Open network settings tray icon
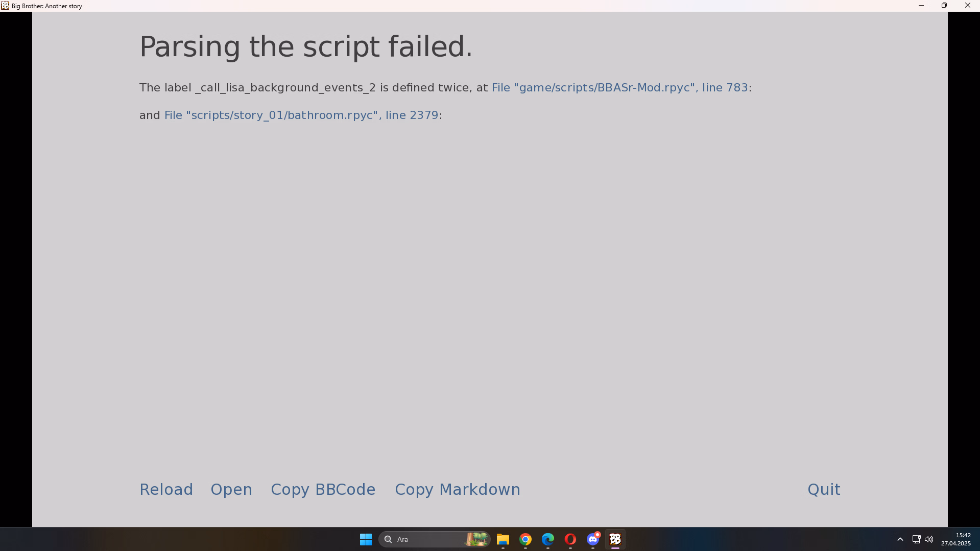The height and width of the screenshot is (551, 980). click(916, 539)
